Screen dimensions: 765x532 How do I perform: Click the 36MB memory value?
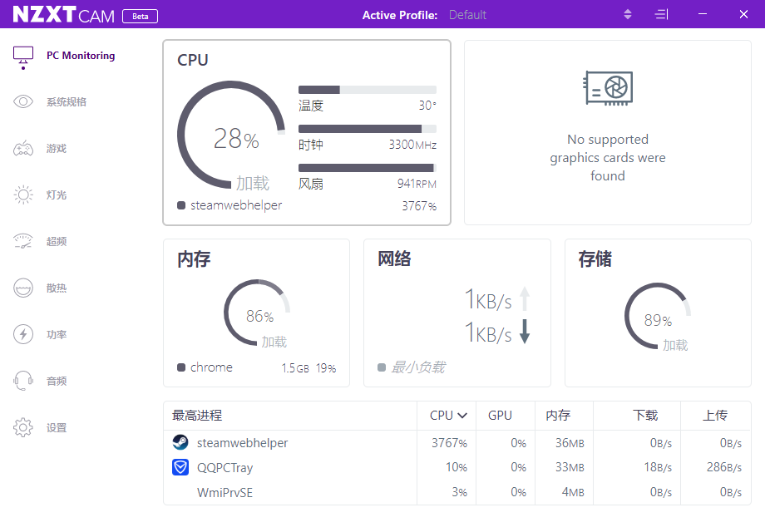coord(570,443)
